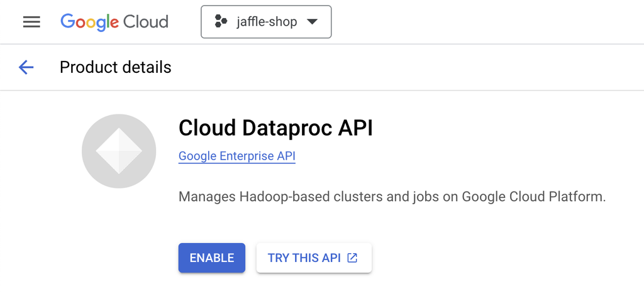Enable the Cloud Dataproc API
This screenshot has width=644, height=294.
pyautogui.click(x=211, y=258)
